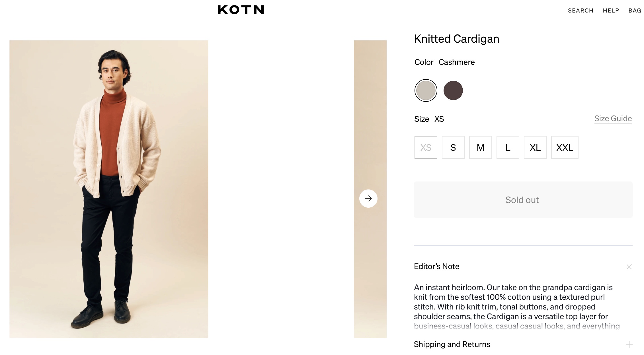Expand Shipping and Returns section
The image size is (644, 355).
tap(629, 345)
